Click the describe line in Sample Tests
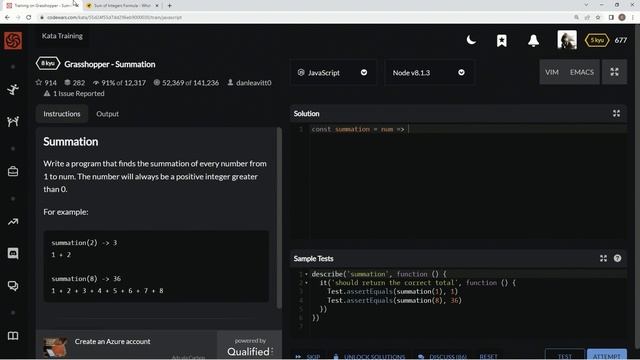Image resolution: width=640 pixels, height=360 pixels. coord(379,274)
